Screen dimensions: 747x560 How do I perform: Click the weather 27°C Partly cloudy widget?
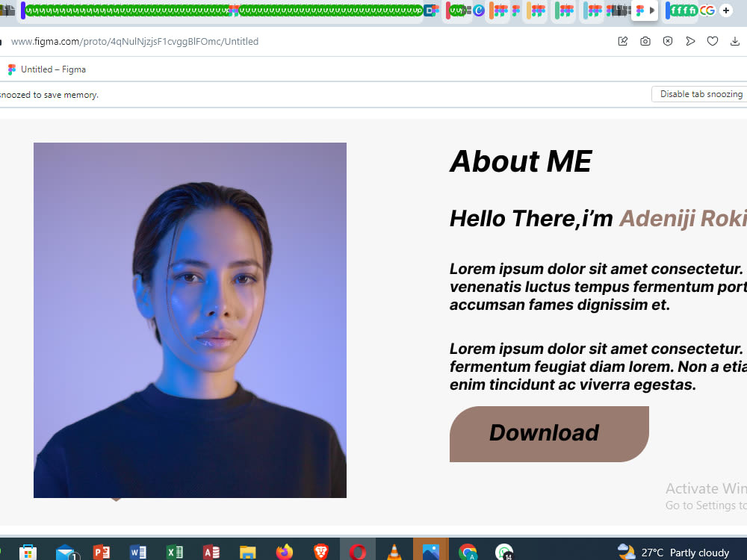(x=673, y=552)
